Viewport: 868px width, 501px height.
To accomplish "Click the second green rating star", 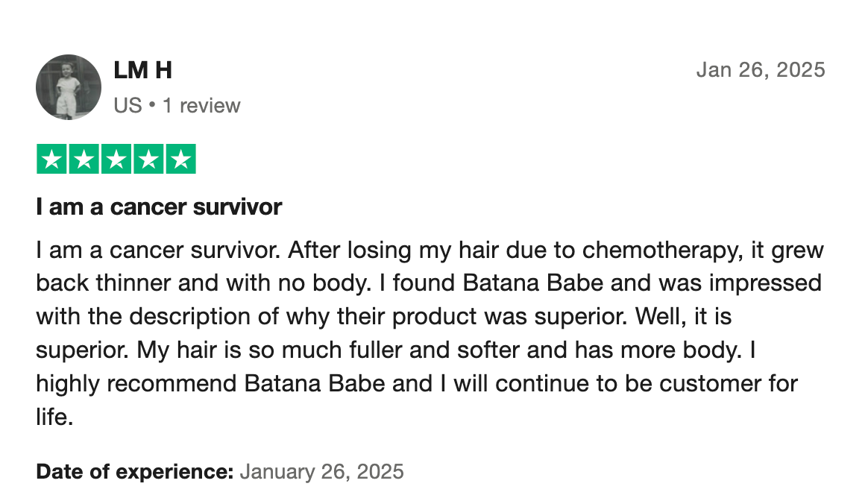I will (x=84, y=160).
